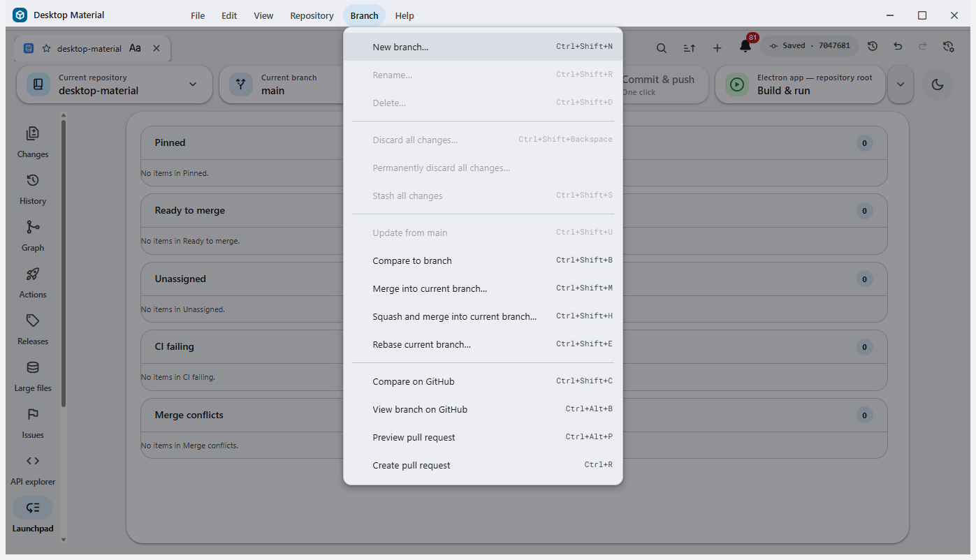Open the Actions rocket icon
Viewport: 976px width, 560px height.
(x=33, y=274)
